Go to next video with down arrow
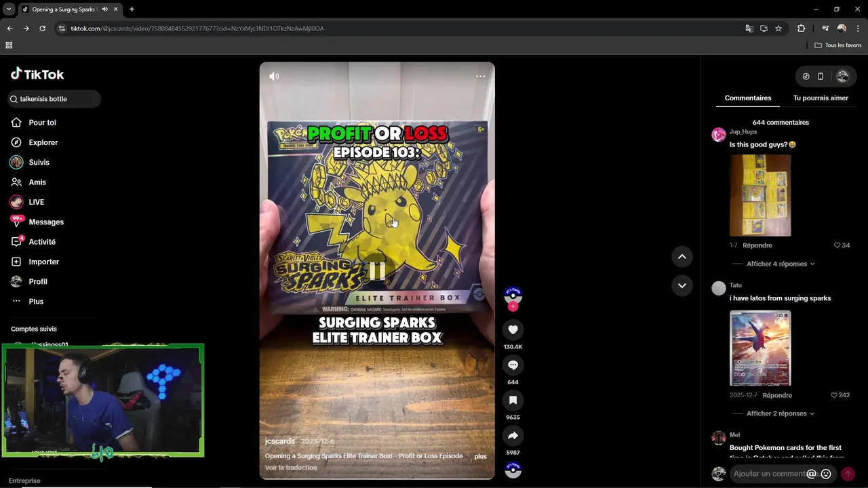 coord(682,285)
